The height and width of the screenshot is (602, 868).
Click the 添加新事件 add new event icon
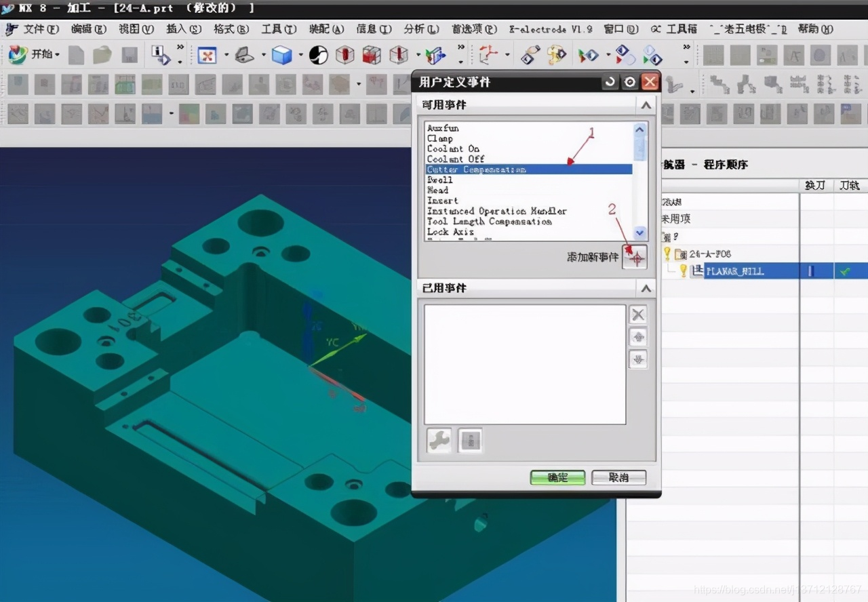[635, 258]
